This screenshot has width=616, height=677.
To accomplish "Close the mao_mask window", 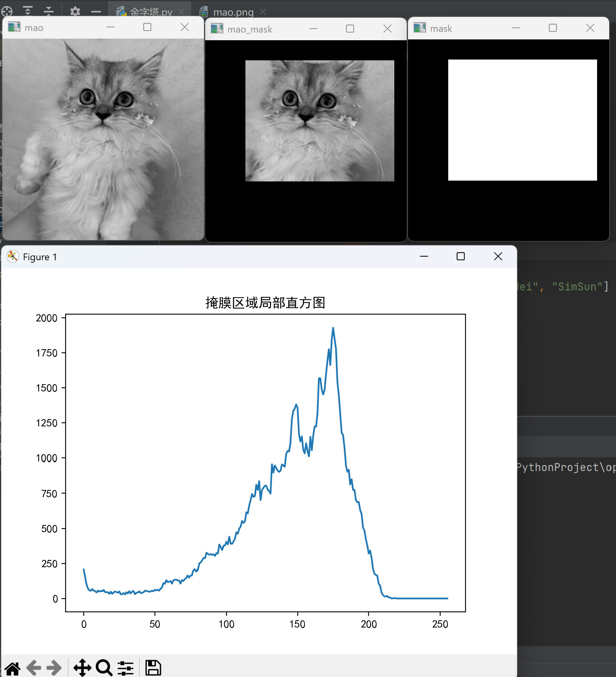I will 387,29.
